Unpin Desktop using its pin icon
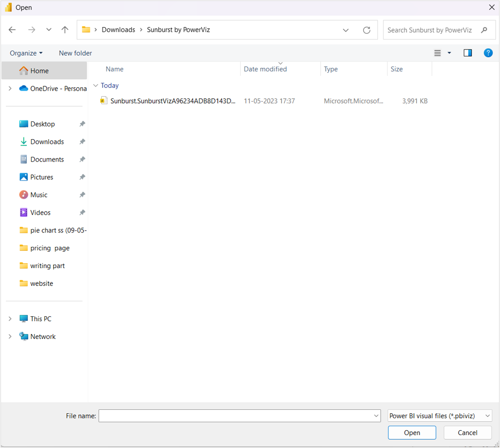The image size is (500, 448). click(82, 124)
